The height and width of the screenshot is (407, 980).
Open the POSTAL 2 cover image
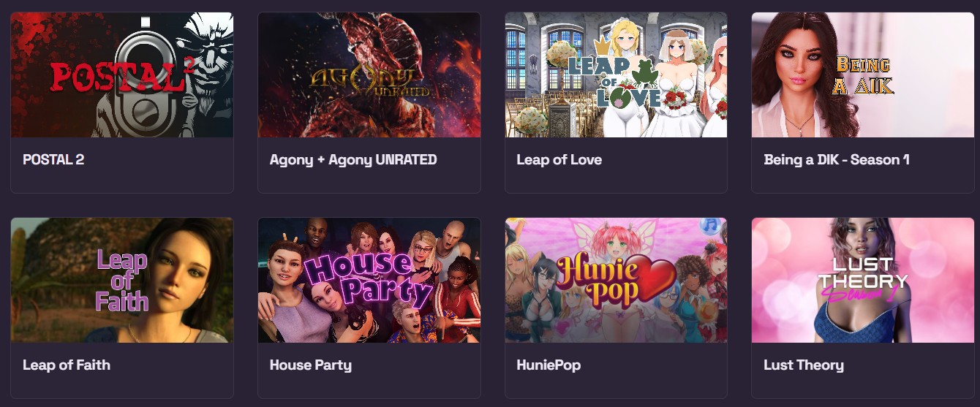(x=122, y=75)
